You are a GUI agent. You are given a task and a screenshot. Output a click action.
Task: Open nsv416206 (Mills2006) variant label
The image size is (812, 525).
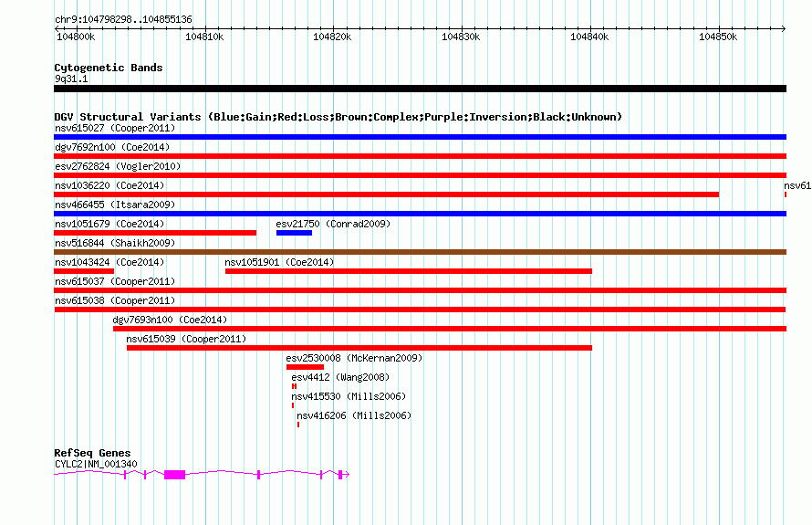(x=354, y=415)
